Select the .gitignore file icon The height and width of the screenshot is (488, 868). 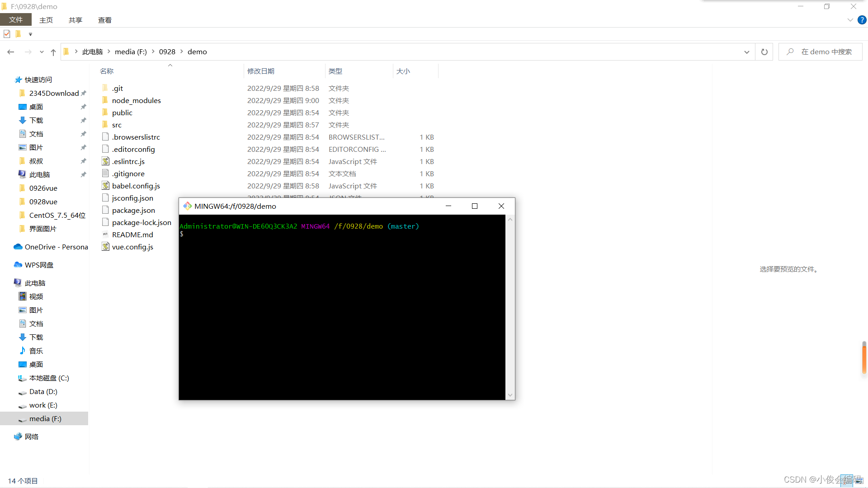105,174
